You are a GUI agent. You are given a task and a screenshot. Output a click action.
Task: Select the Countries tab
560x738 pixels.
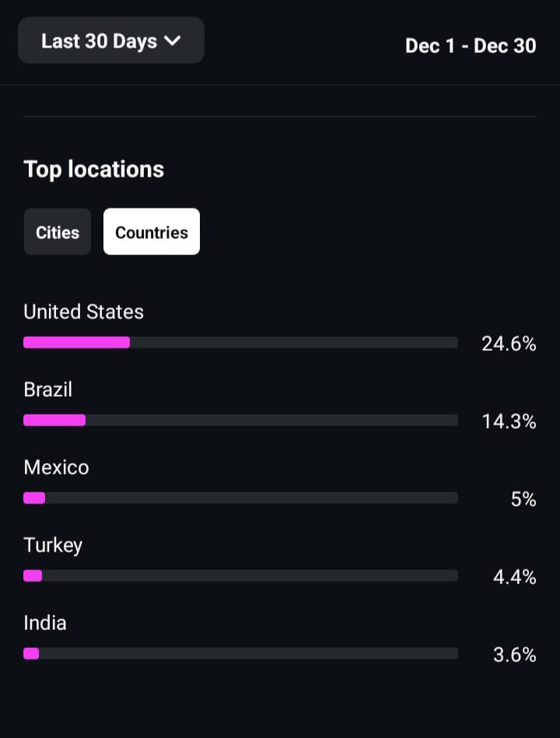152,232
